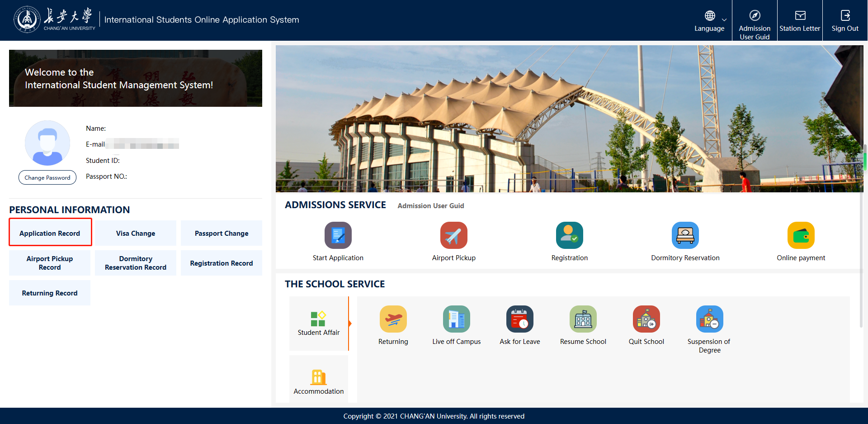Expand the Language dropdown

(710, 20)
